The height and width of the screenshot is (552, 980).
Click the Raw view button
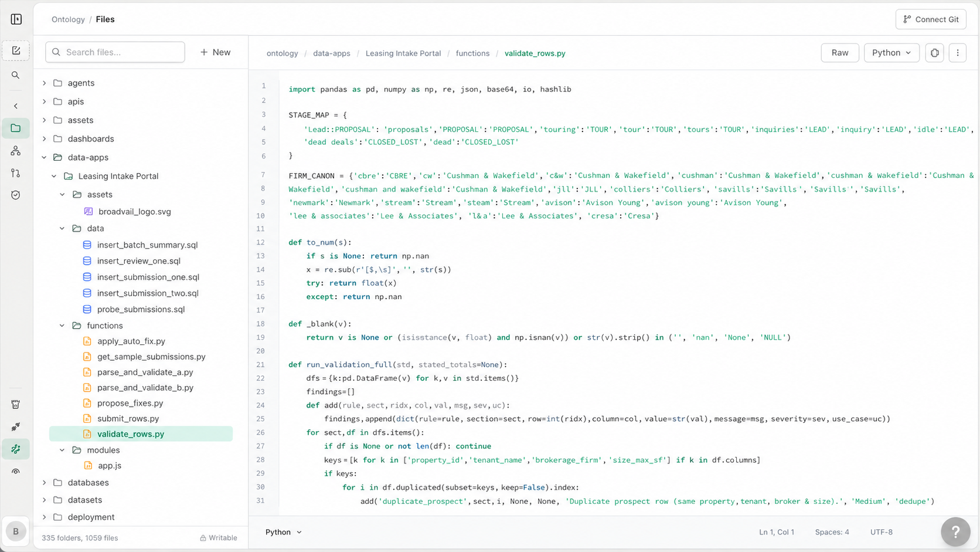tap(840, 53)
